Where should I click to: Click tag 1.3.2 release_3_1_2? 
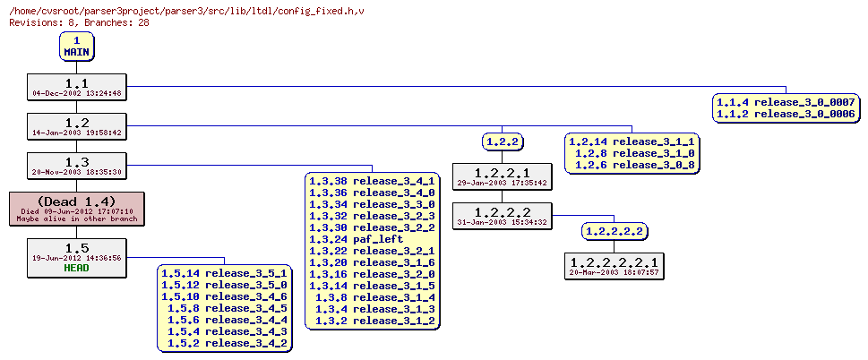coord(375,321)
